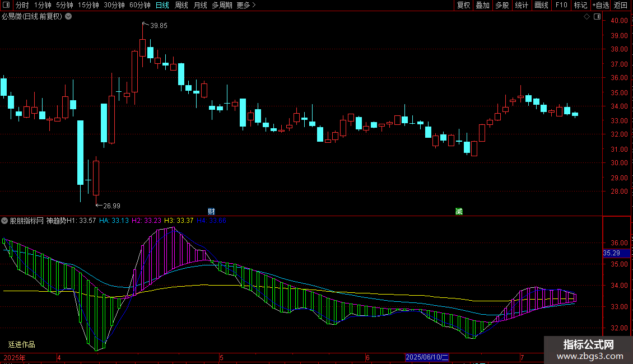Open F10 company info
The image size is (633, 364).
click(x=561, y=5)
